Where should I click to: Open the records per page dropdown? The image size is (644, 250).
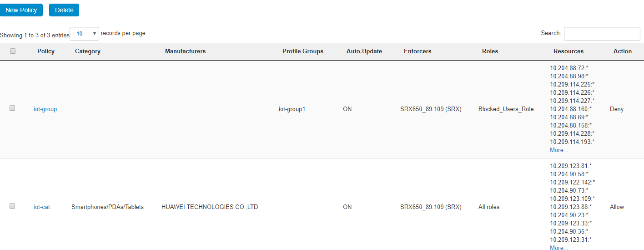click(x=85, y=34)
